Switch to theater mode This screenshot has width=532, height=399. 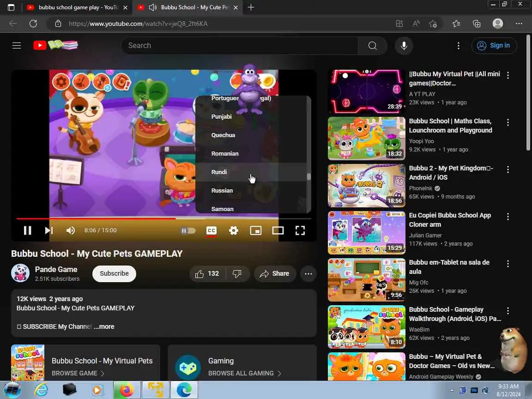pyautogui.click(x=278, y=231)
